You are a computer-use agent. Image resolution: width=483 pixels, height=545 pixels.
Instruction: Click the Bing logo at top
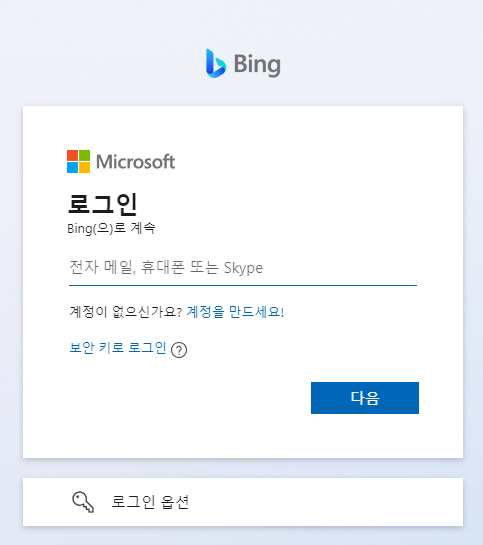point(243,64)
